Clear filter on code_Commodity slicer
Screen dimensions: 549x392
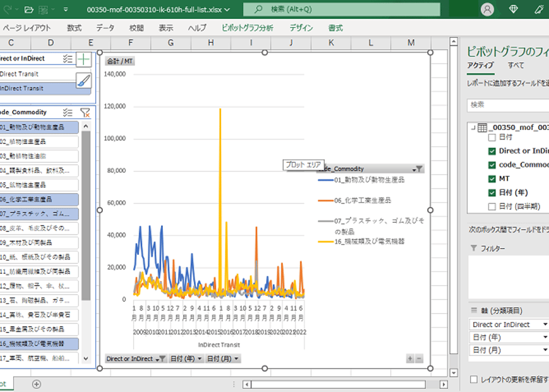pos(84,112)
